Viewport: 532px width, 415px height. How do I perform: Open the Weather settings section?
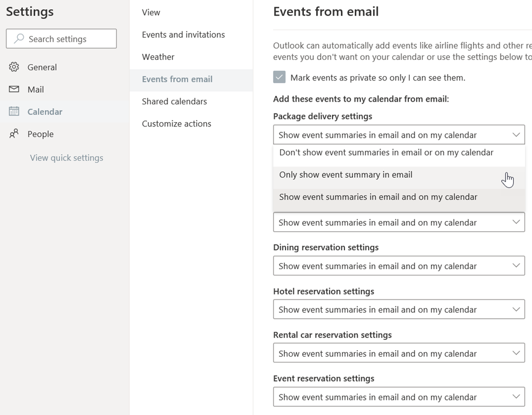158,57
